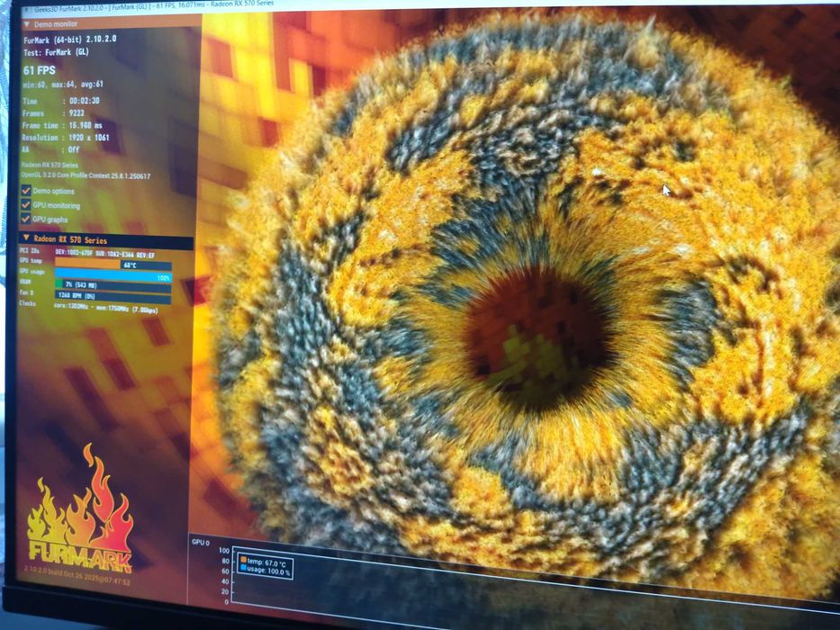The height and width of the screenshot is (630, 840).
Task: Toggle the Demo options checkbox
Action: point(26,191)
